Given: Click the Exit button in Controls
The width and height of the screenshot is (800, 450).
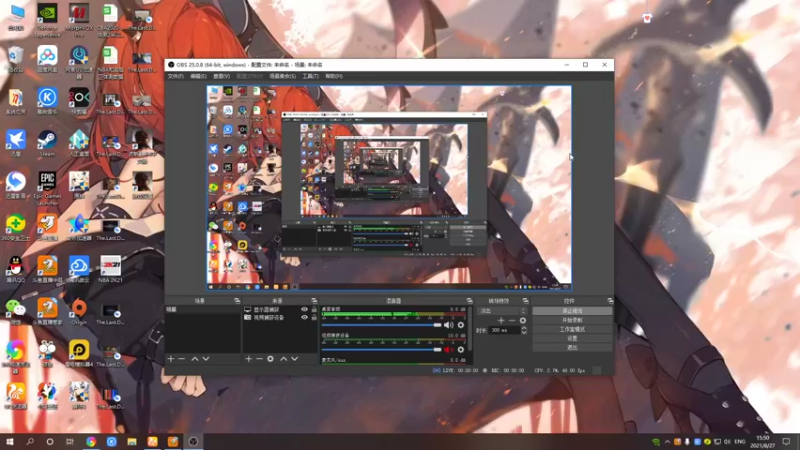Looking at the screenshot, I should click(572, 347).
